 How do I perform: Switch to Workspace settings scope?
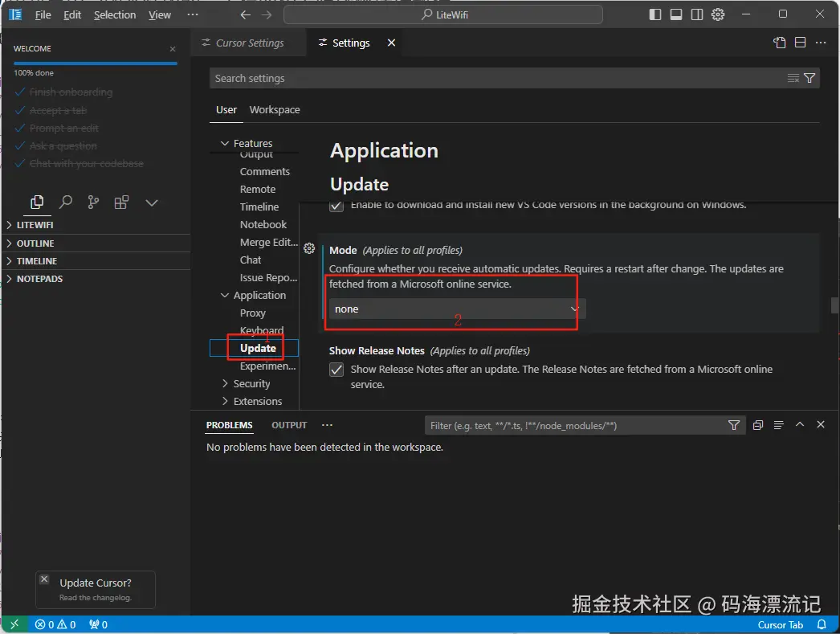275,110
